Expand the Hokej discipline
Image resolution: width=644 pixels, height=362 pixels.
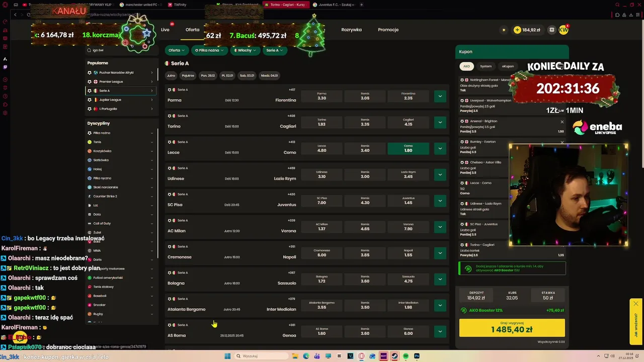tap(121, 169)
